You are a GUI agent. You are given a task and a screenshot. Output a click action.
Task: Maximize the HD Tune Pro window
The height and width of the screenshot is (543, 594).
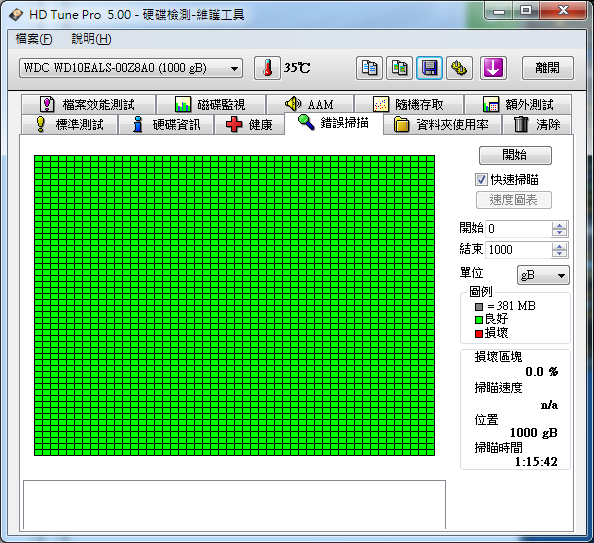pos(526,11)
